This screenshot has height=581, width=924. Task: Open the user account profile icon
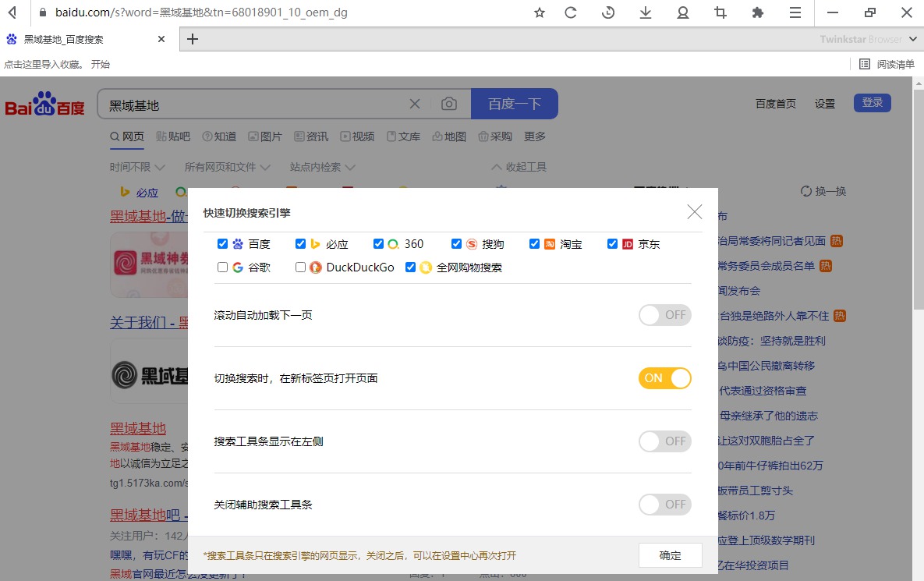pos(683,12)
